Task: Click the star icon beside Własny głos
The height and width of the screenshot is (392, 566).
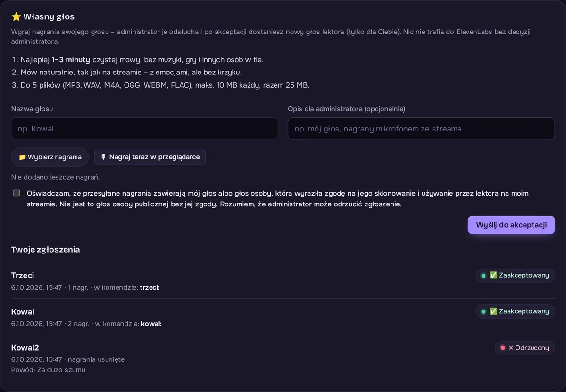Action: click(x=16, y=17)
